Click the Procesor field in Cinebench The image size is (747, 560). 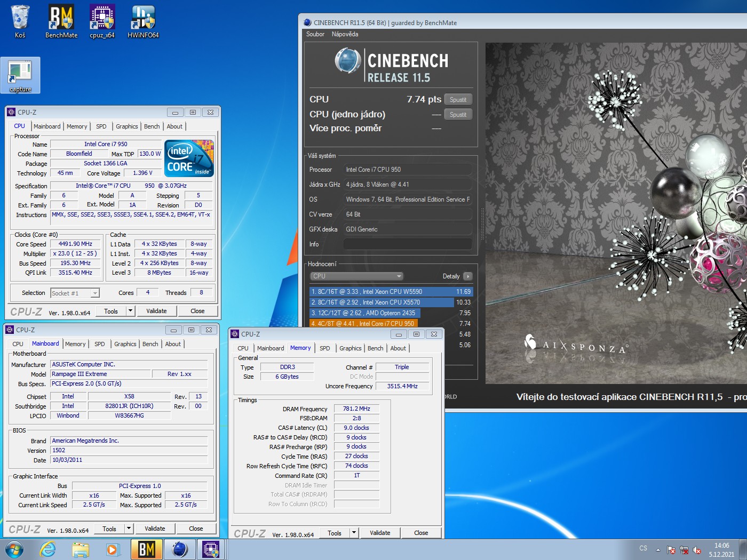click(408, 170)
